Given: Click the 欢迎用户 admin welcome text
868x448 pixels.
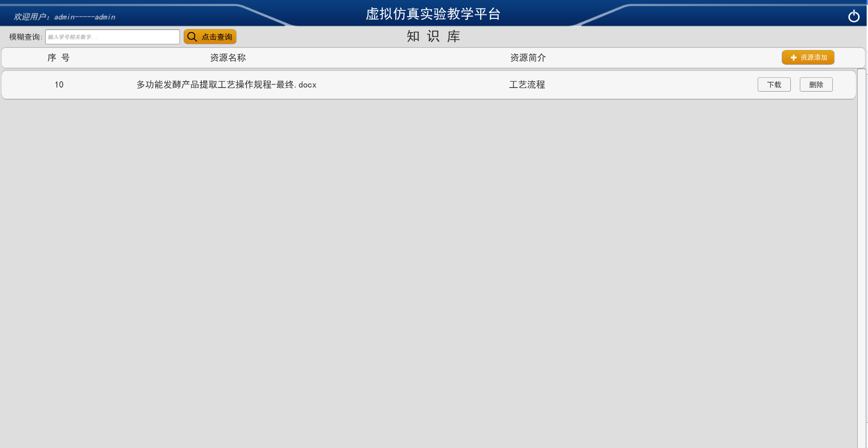Looking at the screenshot, I should click(65, 17).
